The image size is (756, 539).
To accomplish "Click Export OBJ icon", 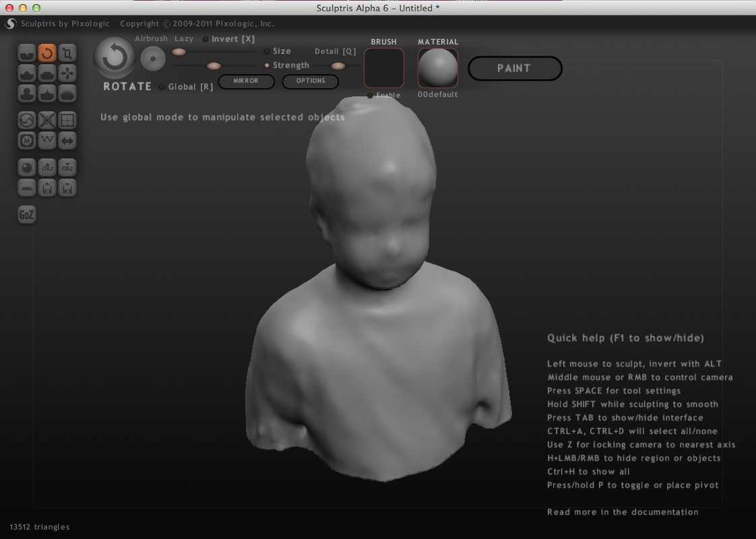I will (67, 167).
